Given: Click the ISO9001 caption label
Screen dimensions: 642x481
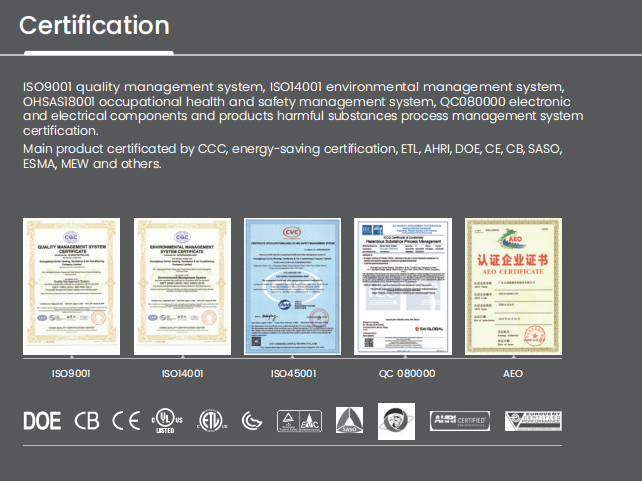Looking at the screenshot, I should (71, 373).
